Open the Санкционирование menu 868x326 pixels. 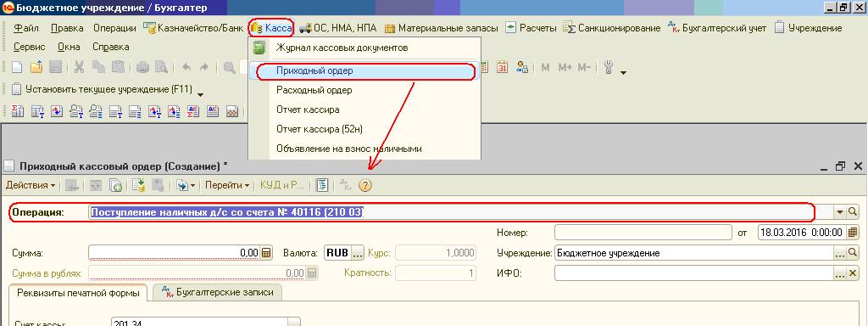coord(612,28)
